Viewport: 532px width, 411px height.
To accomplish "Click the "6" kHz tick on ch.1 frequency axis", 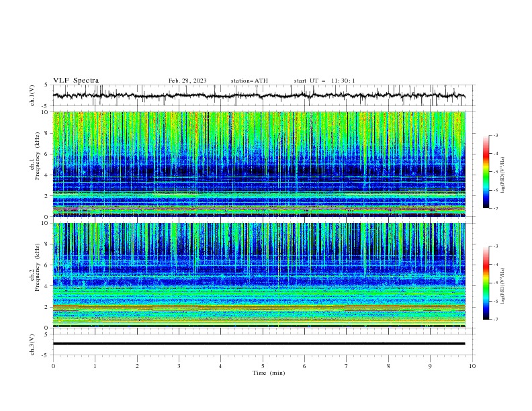I will (x=48, y=154).
